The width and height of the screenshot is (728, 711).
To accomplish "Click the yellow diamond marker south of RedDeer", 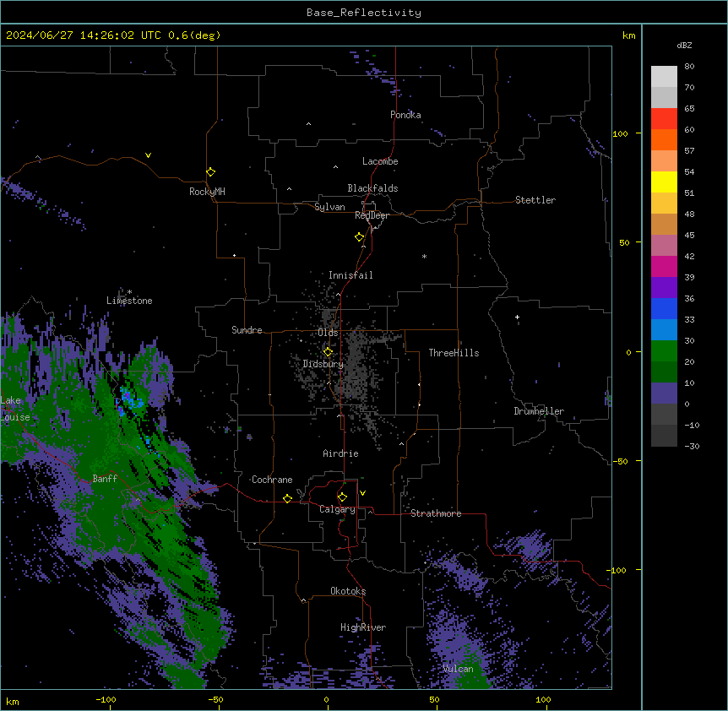I will [360, 237].
